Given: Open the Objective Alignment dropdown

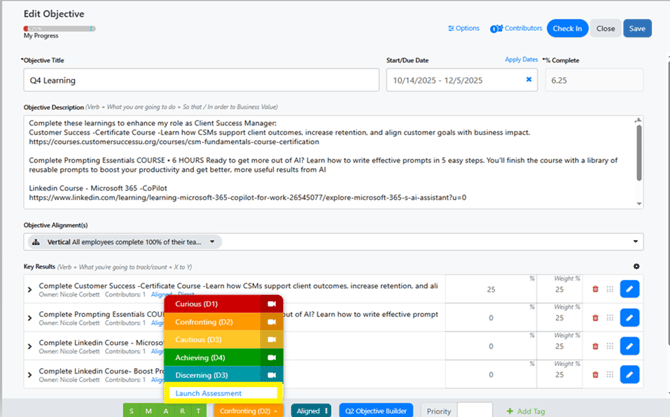Looking at the screenshot, I should [637, 242].
